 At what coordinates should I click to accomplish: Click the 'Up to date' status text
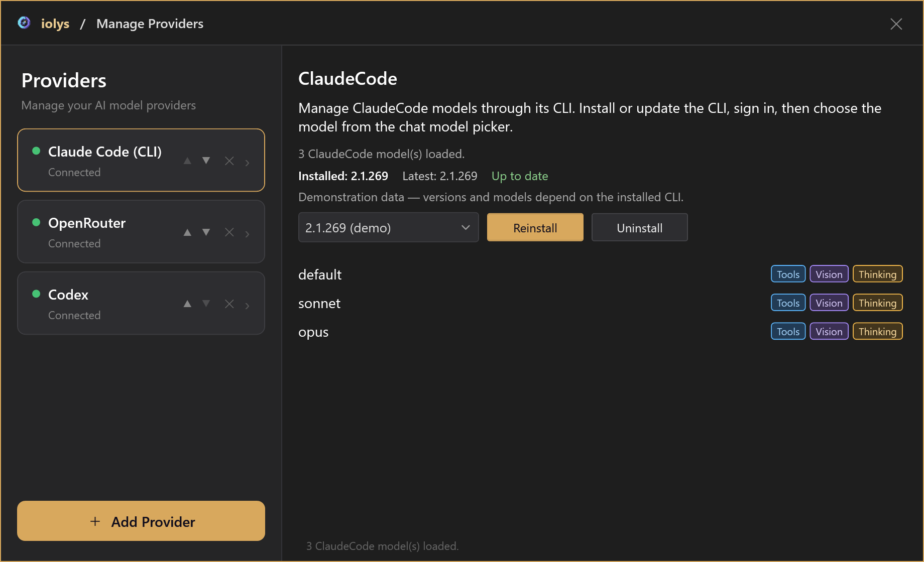tap(520, 176)
